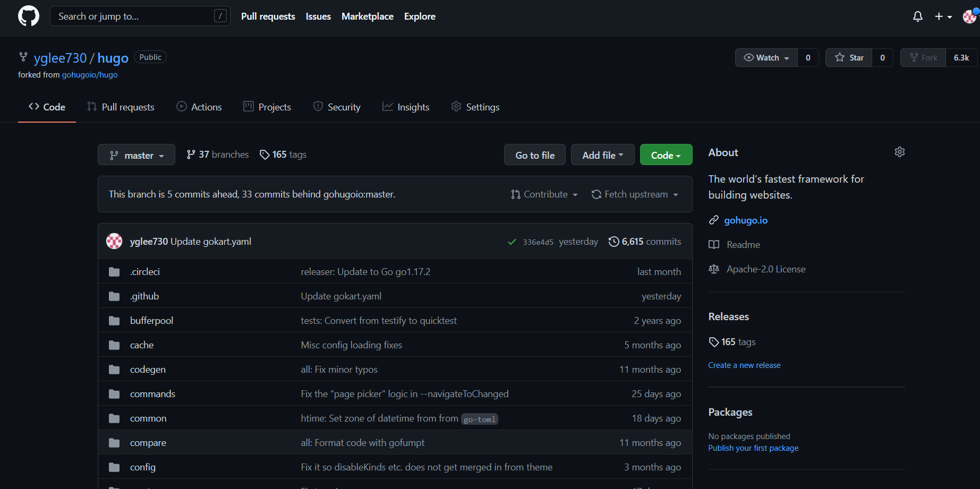Click the Readme book icon

tap(714, 245)
